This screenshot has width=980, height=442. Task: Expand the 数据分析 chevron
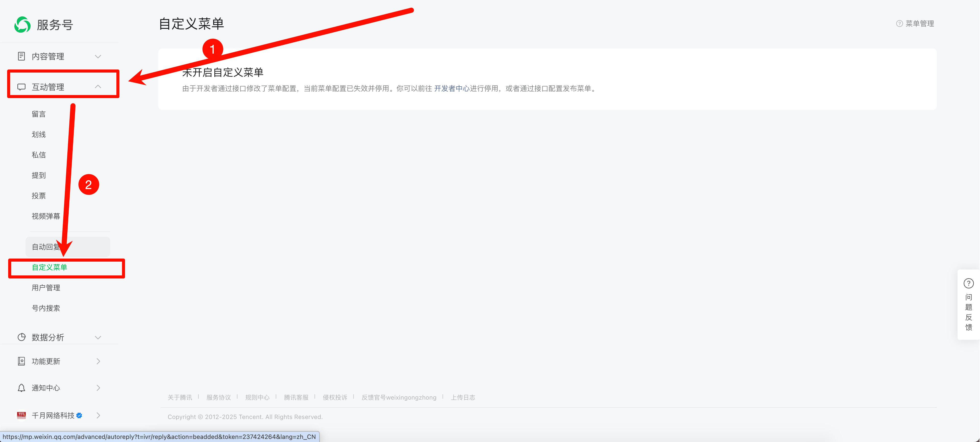tap(98, 338)
